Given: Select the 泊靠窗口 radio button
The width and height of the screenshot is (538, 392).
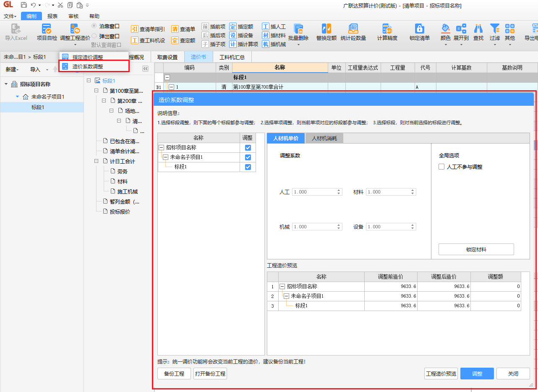Looking at the screenshot, I should (x=94, y=26).
